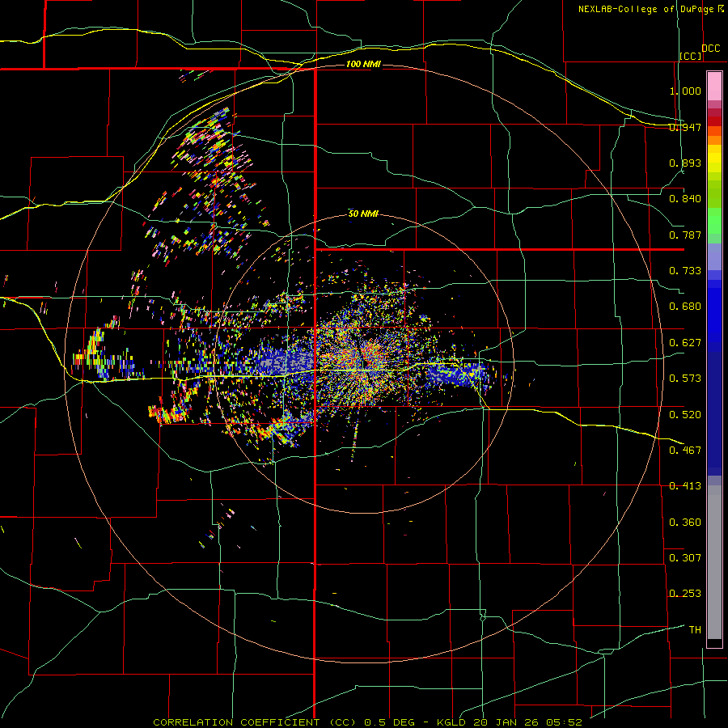The width and height of the screenshot is (728, 728).
Task: Click the 0.253 scale value
Action: pos(685,594)
